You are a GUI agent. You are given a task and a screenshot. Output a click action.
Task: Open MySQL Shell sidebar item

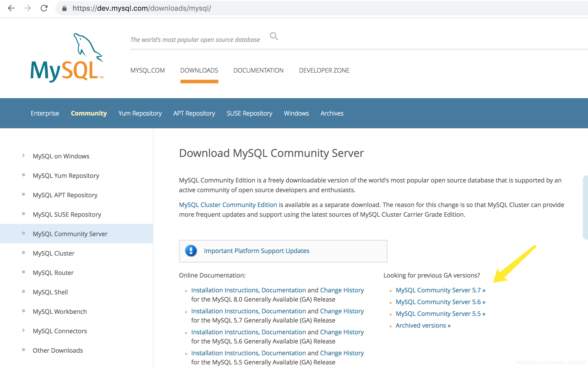pos(50,292)
